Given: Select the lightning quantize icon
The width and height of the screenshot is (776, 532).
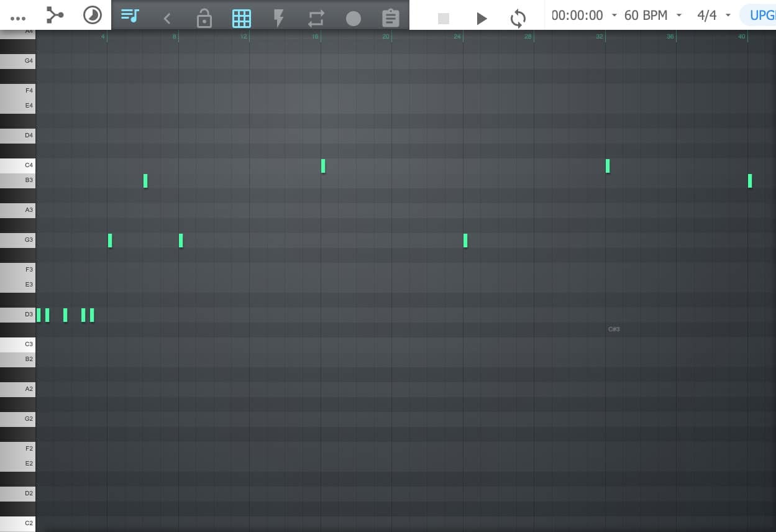Looking at the screenshot, I should coord(278,18).
